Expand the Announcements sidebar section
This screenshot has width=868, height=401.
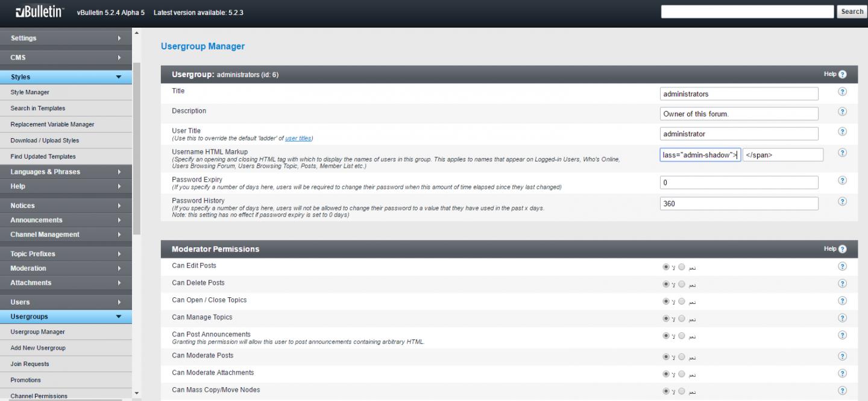pyautogui.click(x=66, y=220)
